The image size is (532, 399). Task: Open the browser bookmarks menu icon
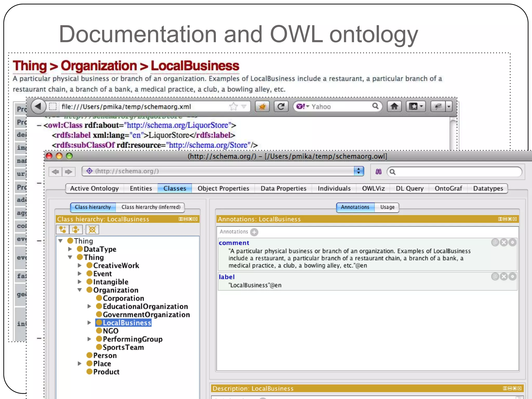coord(416,107)
